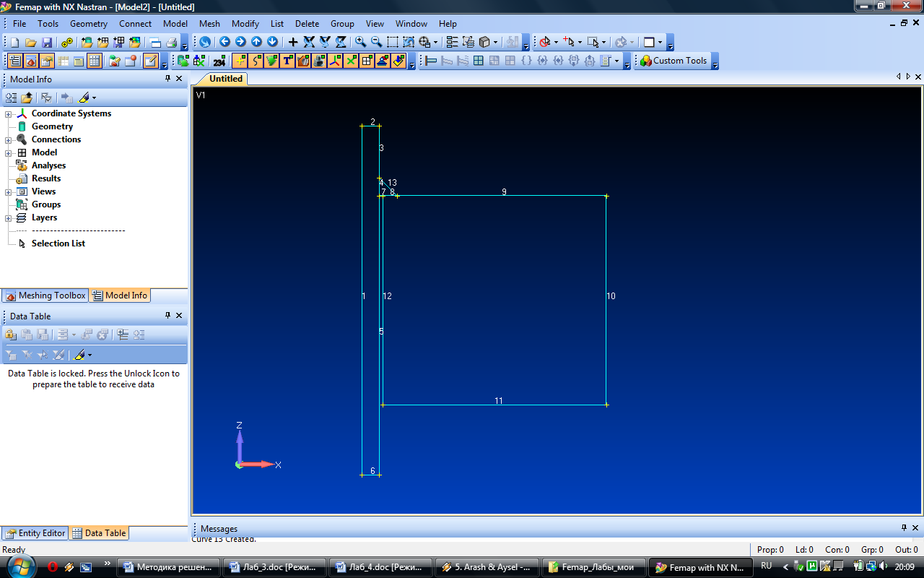Viewport: 924px width, 578px height.
Task: Toggle the Entity Editor pane toolbar icon
Action: pyautogui.click(x=47, y=61)
